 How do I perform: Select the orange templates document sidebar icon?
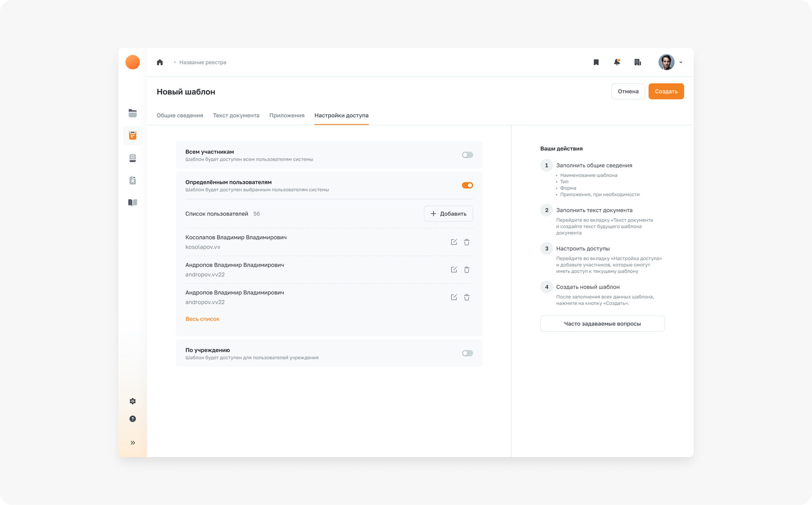(132, 135)
